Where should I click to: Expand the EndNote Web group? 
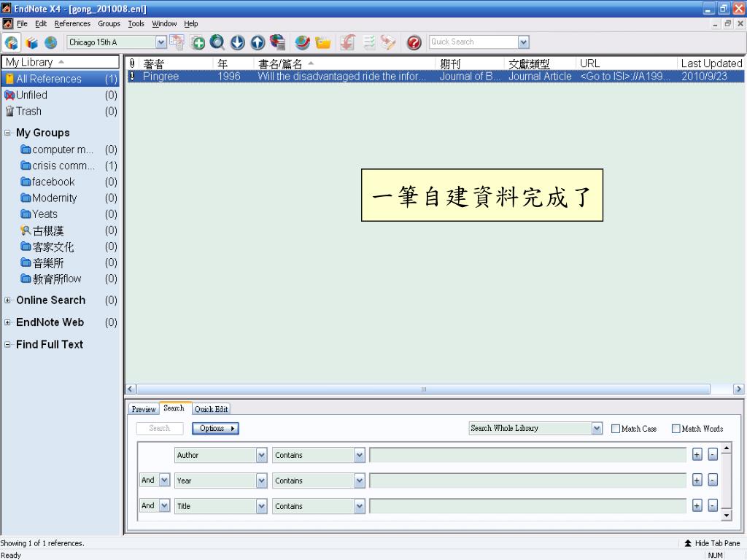click(7, 322)
